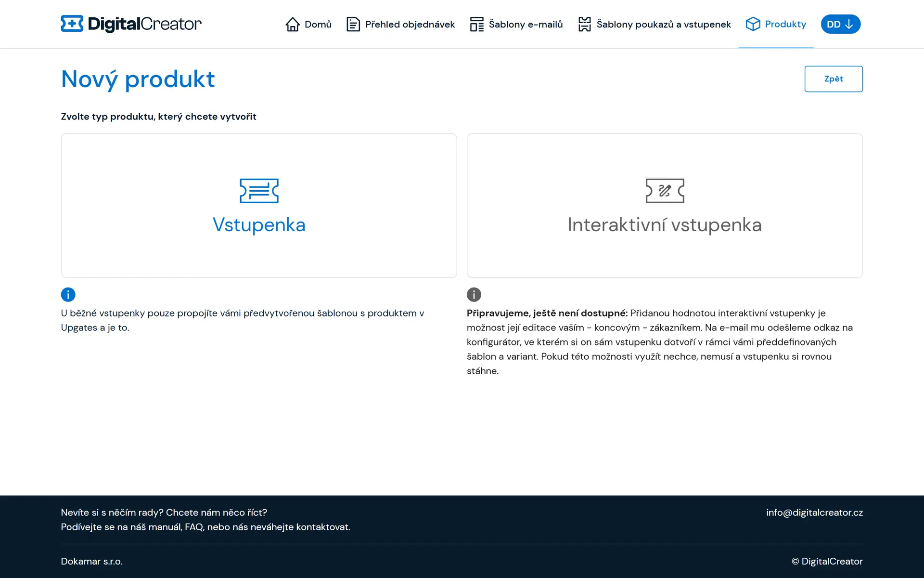Click 'Zvolte typ produktu, který chcete vytvořit' text
Image resolution: width=924 pixels, height=578 pixels.
coord(158,117)
